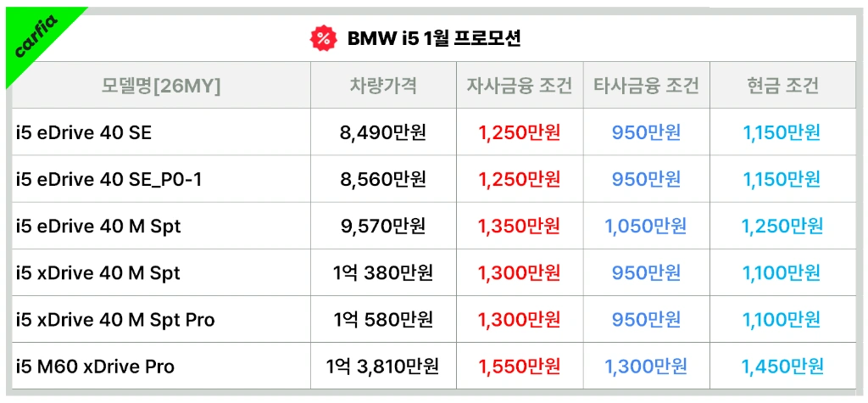Select i5 xDrive 40 M Spt Pro model
The height and width of the screenshot is (403, 868).
pos(115,320)
